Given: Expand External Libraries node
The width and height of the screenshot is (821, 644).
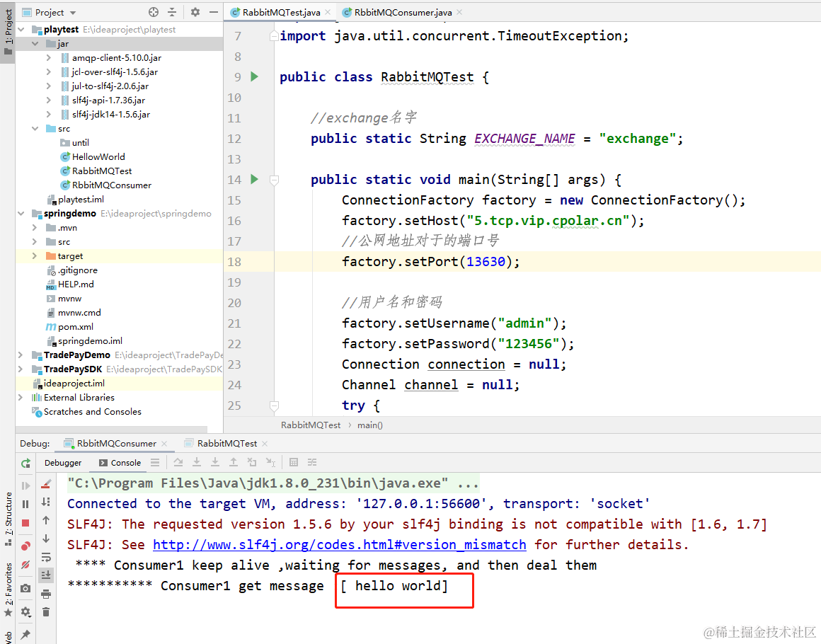Looking at the screenshot, I should click(21, 398).
